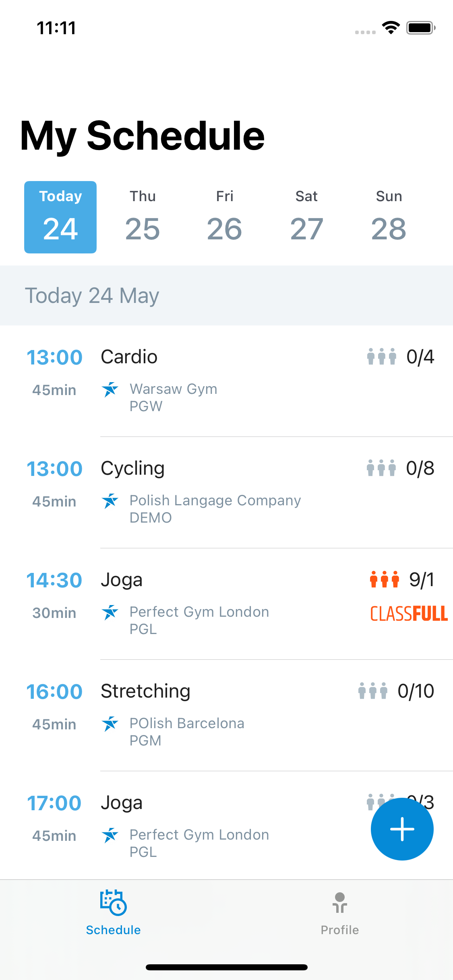Pick Sunday 28 date
Screen dimensions: 453x980
[389, 217]
